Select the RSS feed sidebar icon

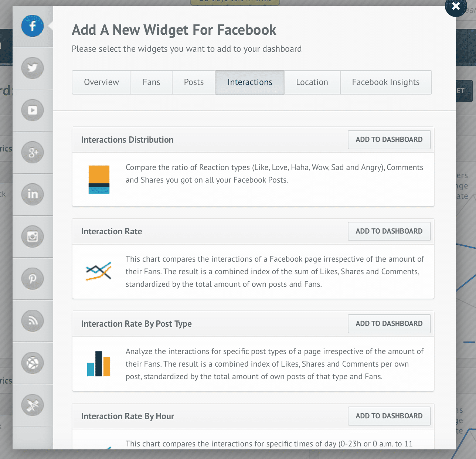pyautogui.click(x=33, y=321)
